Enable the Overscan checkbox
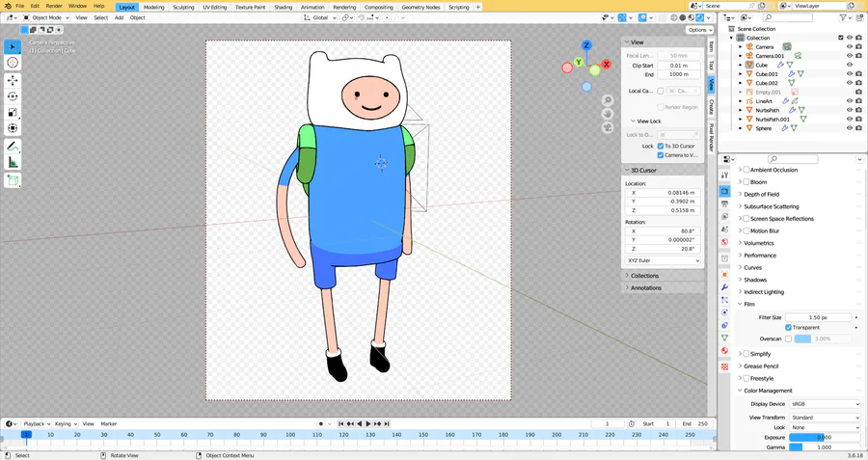 (x=788, y=338)
